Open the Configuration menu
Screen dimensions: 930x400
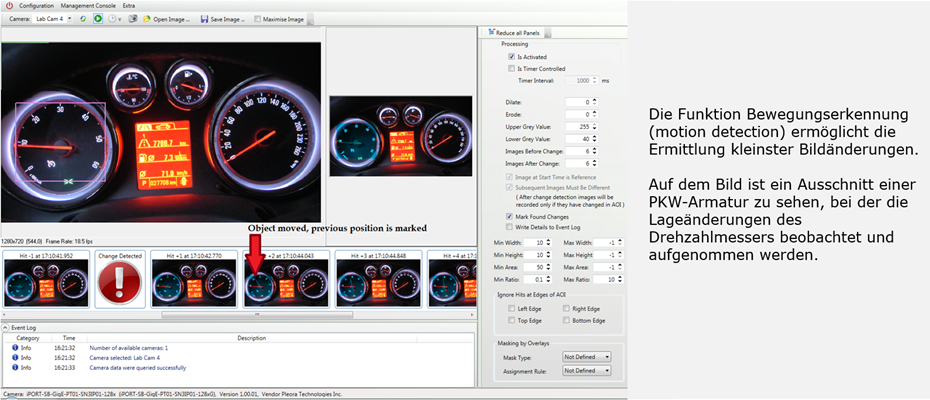36,6
